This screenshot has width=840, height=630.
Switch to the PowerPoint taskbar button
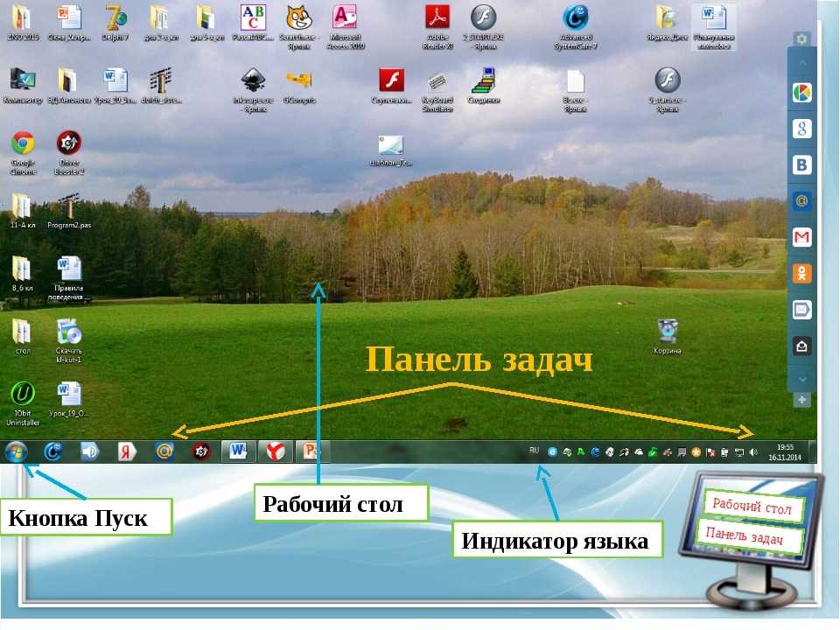(x=310, y=451)
